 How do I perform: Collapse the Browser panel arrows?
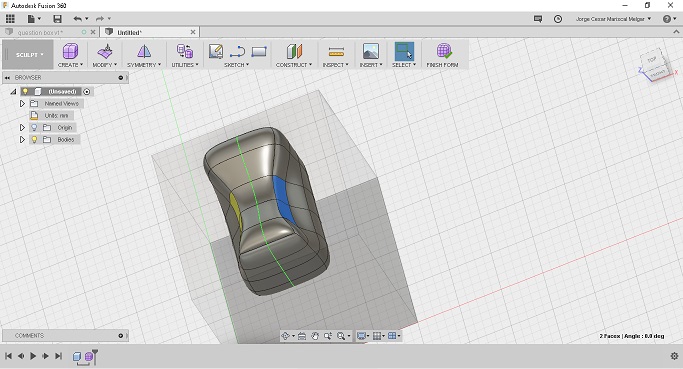coord(7,78)
